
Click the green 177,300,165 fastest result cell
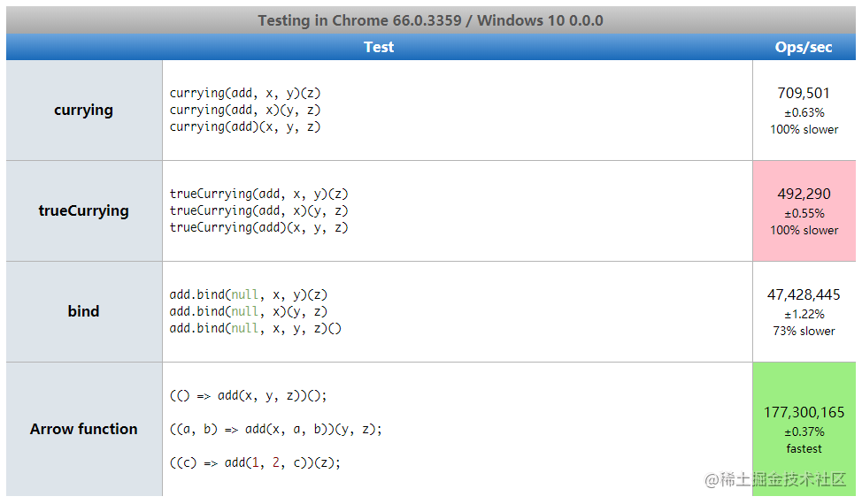pos(804,429)
